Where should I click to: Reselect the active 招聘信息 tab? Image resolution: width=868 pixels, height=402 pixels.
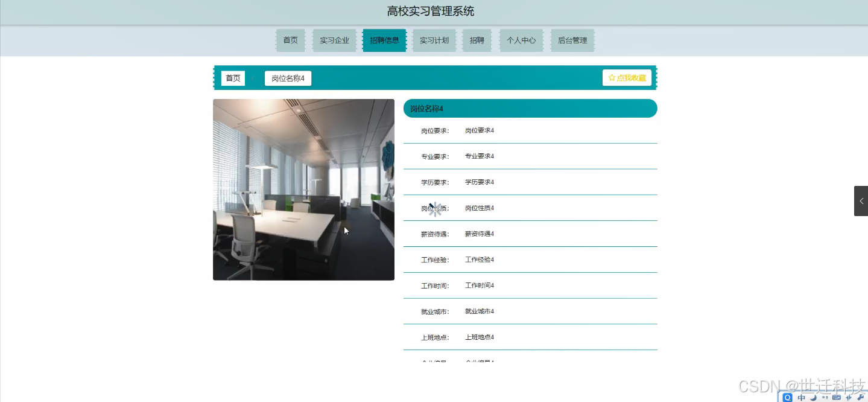tap(384, 40)
